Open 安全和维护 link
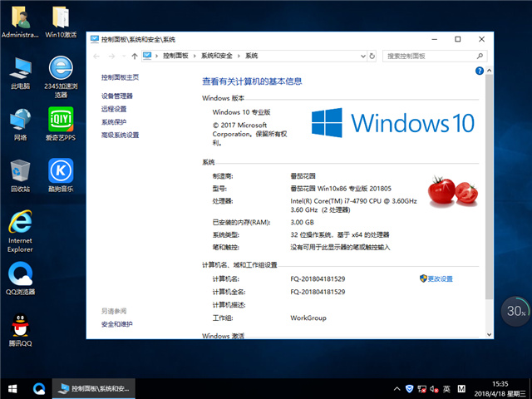 (x=117, y=324)
